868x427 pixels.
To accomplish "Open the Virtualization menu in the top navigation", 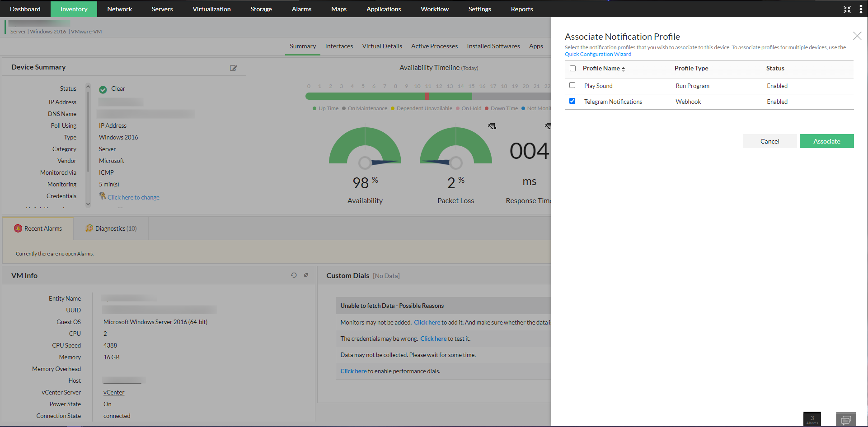I will [x=211, y=9].
